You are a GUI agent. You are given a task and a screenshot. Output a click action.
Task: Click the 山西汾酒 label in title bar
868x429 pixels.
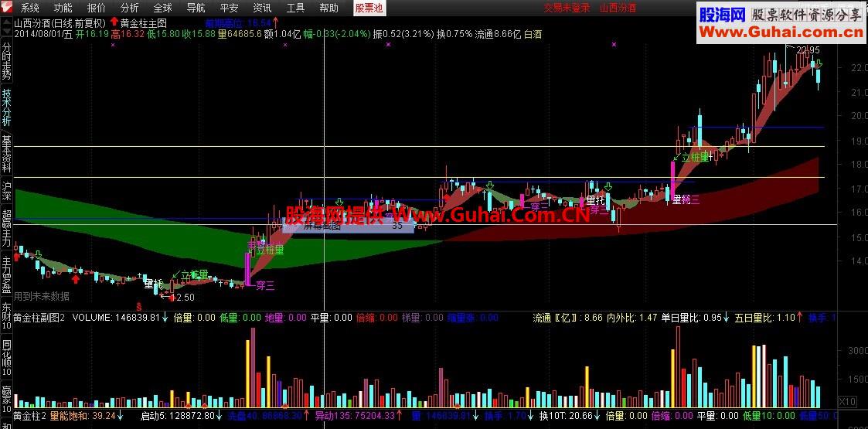618,8
